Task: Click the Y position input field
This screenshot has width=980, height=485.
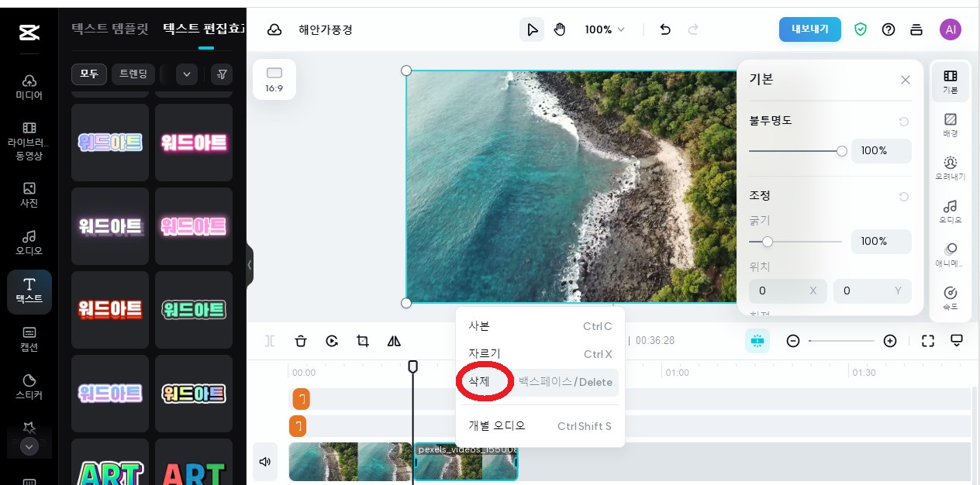Action: [x=872, y=291]
